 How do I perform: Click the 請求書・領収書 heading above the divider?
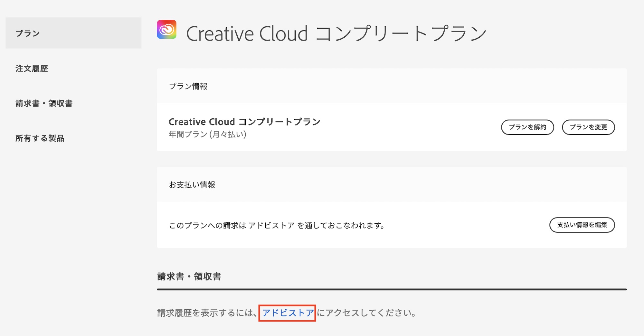tap(189, 276)
